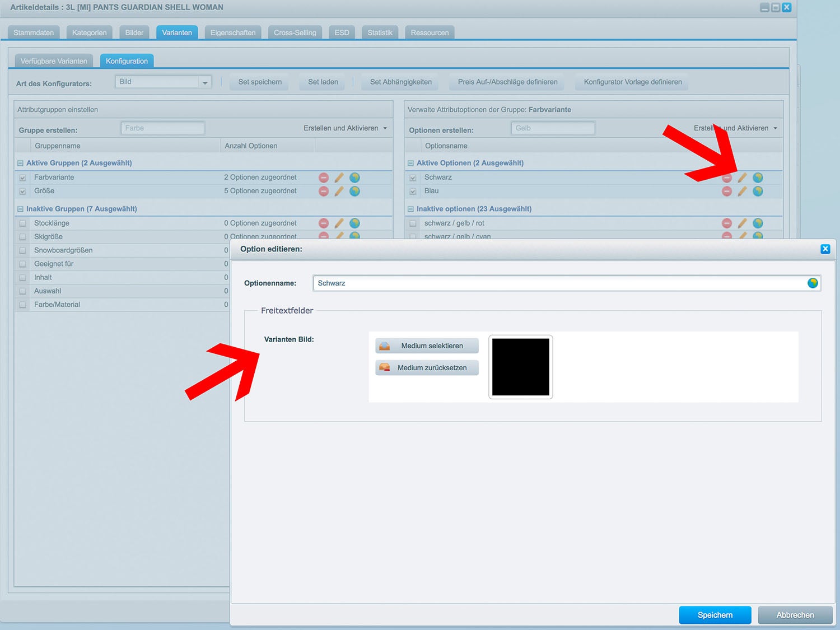
Task: Toggle the Farbvariante group checkbox
Action: click(23, 178)
